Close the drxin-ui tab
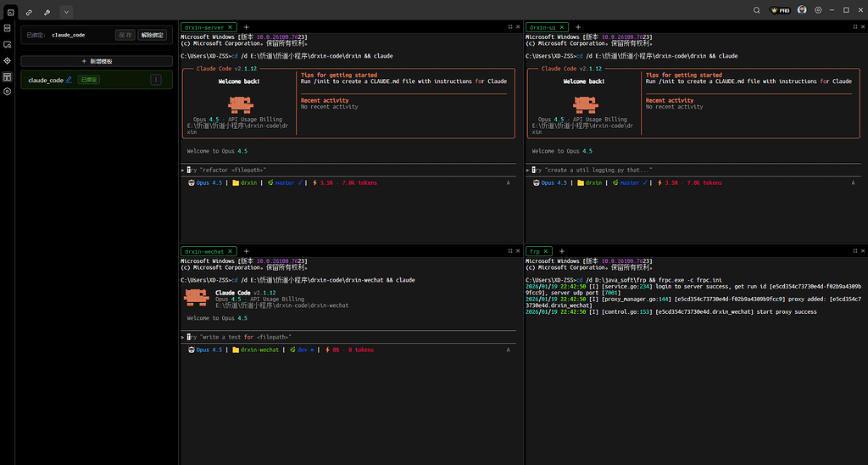Screen dimensions: 868x465 [562, 27]
